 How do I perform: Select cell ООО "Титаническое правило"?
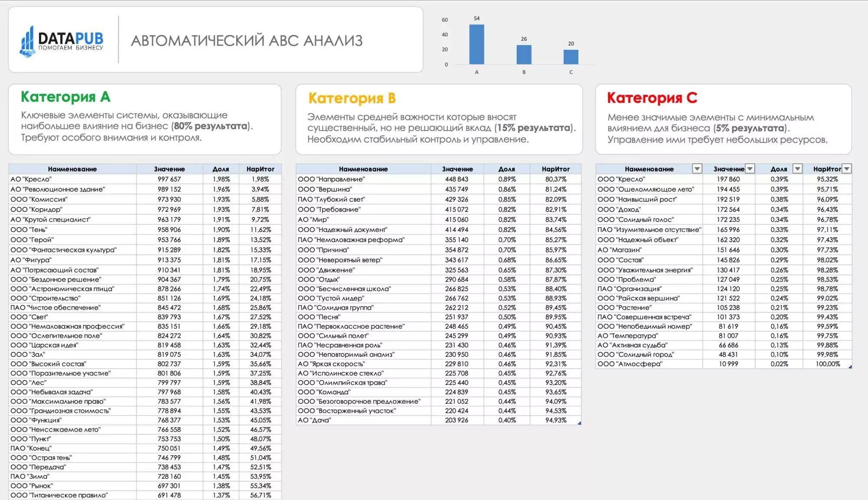point(72,495)
